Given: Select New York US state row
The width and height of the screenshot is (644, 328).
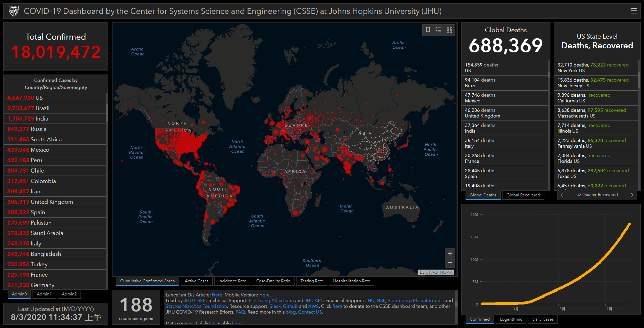Looking at the screenshot, I should click(x=596, y=68).
